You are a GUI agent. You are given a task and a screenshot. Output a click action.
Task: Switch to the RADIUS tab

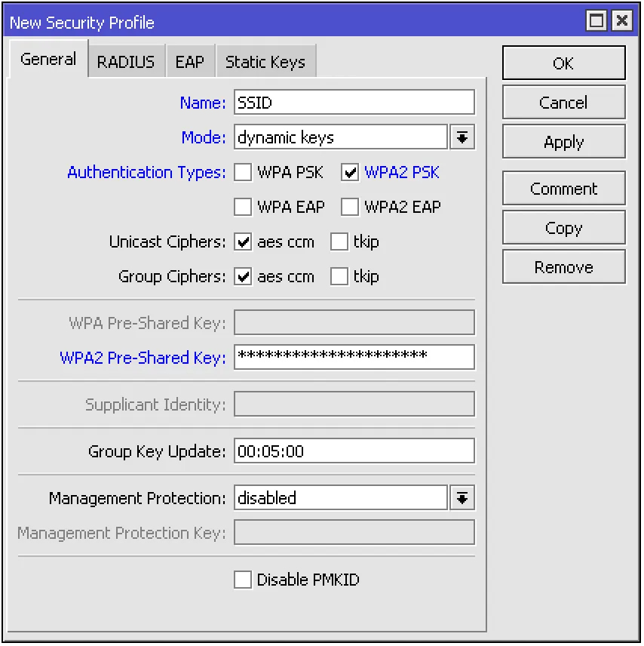tap(125, 62)
